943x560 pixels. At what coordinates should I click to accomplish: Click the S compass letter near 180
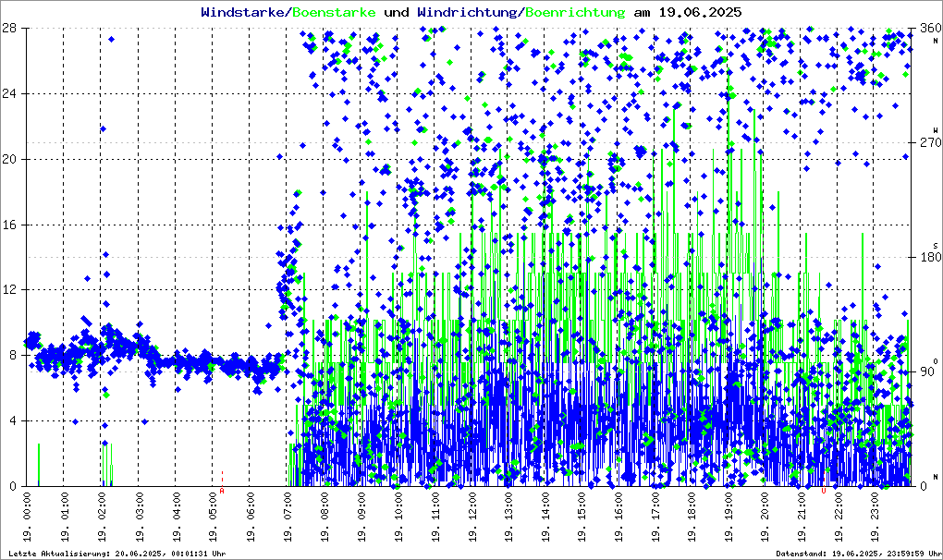pyautogui.click(x=936, y=246)
